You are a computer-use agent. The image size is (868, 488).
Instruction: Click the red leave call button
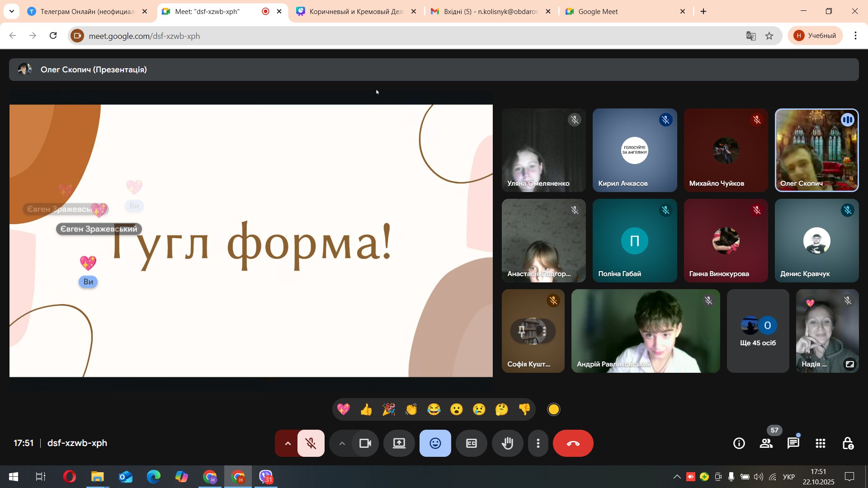click(573, 443)
